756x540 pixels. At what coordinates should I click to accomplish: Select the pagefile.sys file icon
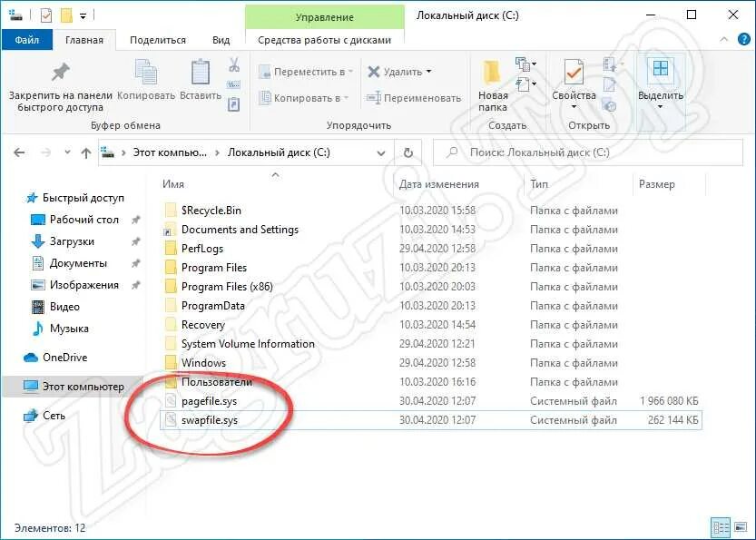(x=171, y=400)
